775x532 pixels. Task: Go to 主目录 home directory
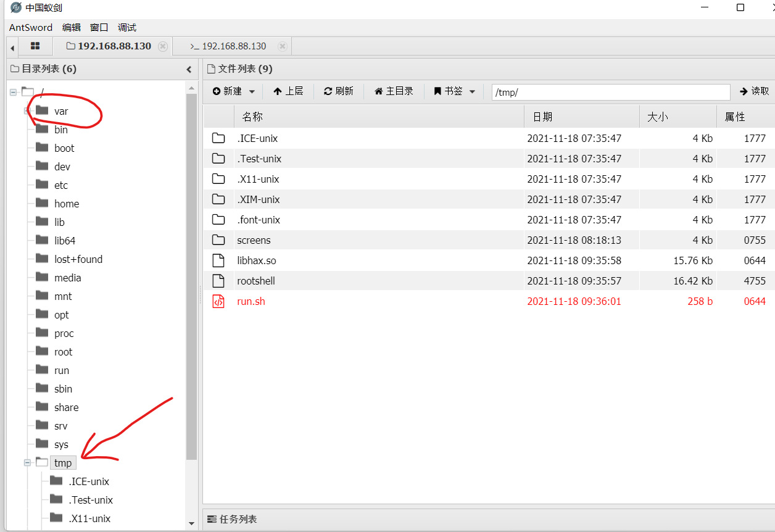(x=394, y=91)
